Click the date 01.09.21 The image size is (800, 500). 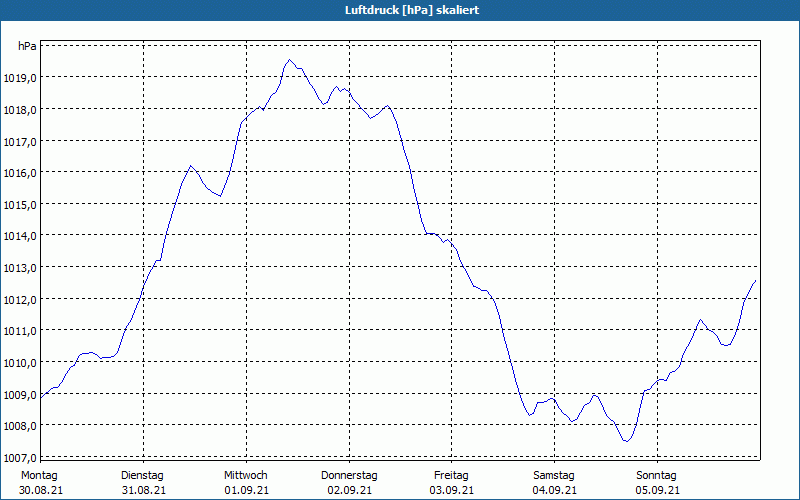point(246,490)
